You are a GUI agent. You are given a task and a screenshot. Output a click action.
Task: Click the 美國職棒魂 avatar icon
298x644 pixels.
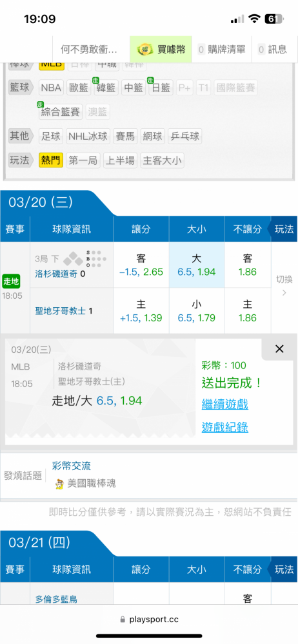coord(60,484)
